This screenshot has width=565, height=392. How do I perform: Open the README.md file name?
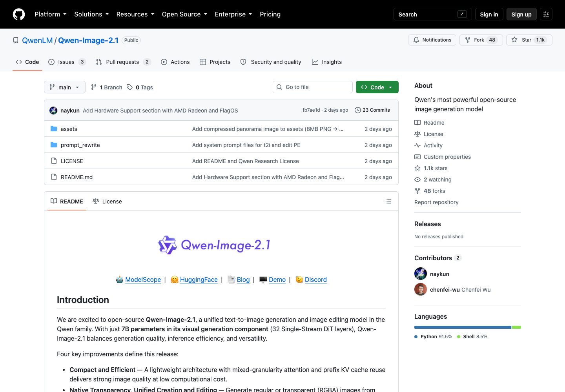(x=77, y=177)
